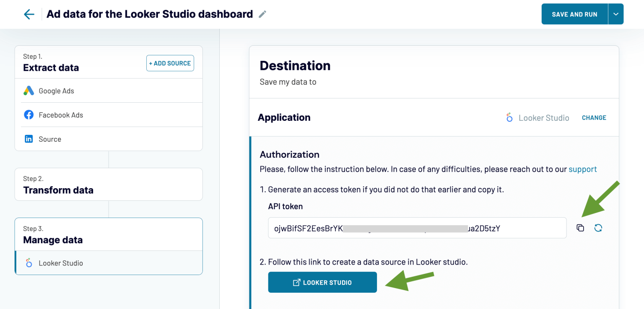Change the destination application via CHANGE
This screenshot has height=309, width=644.
[594, 118]
